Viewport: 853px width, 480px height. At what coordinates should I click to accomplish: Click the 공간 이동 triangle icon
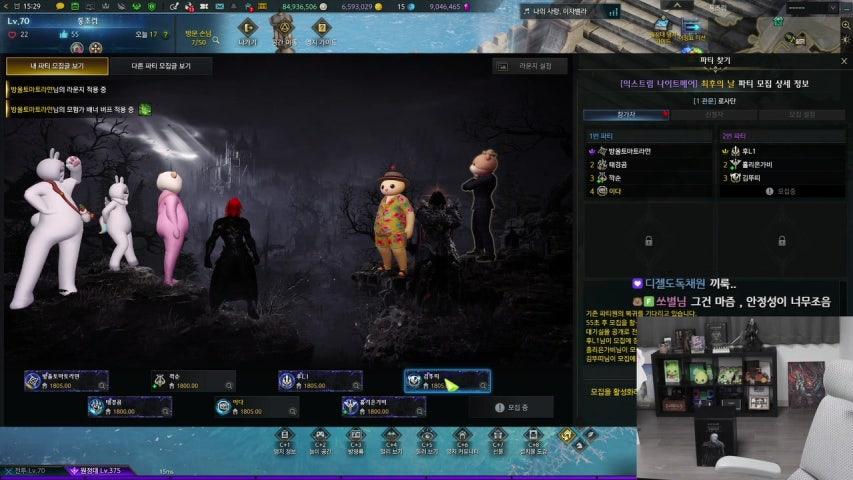click(x=283, y=28)
